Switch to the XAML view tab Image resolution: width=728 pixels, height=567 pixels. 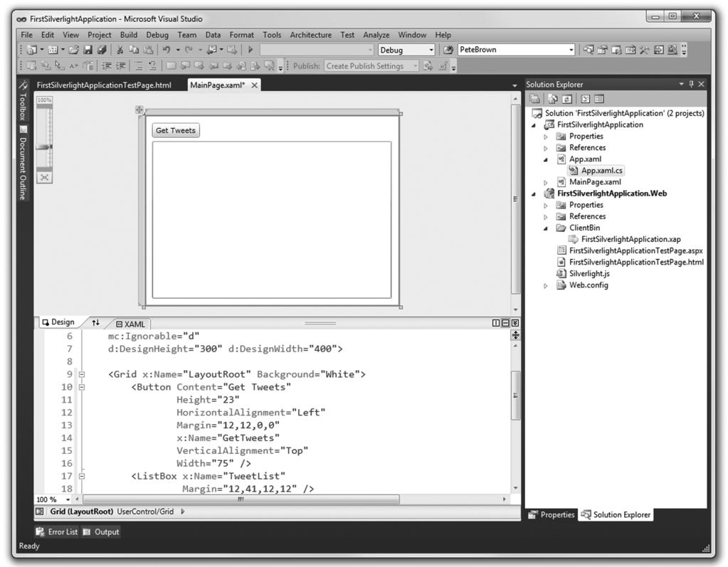131,324
